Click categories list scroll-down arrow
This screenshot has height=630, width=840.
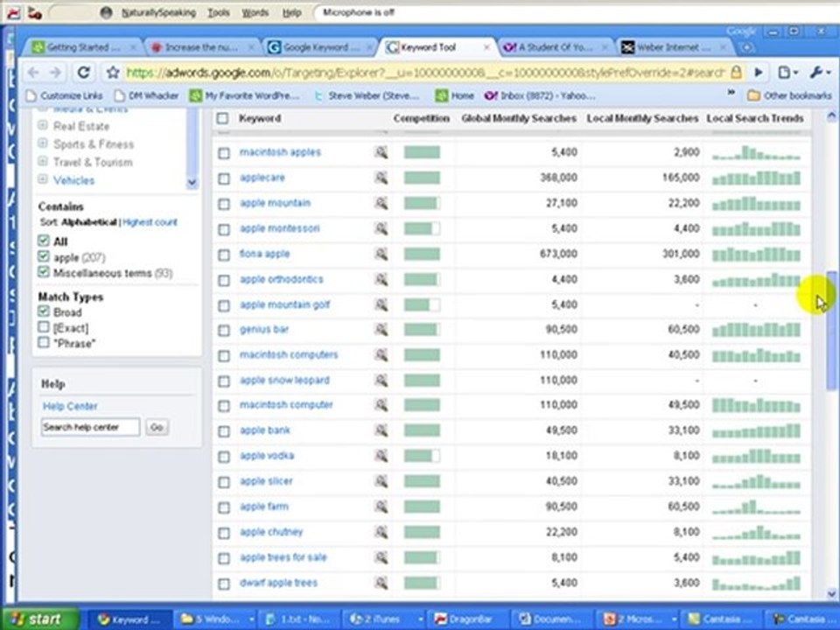pyautogui.click(x=192, y=183)
